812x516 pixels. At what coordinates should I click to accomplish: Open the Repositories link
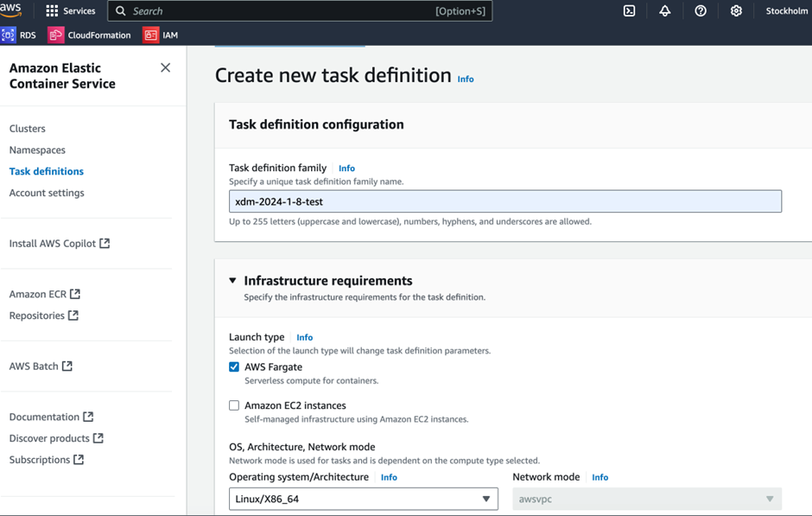(37, 315)
